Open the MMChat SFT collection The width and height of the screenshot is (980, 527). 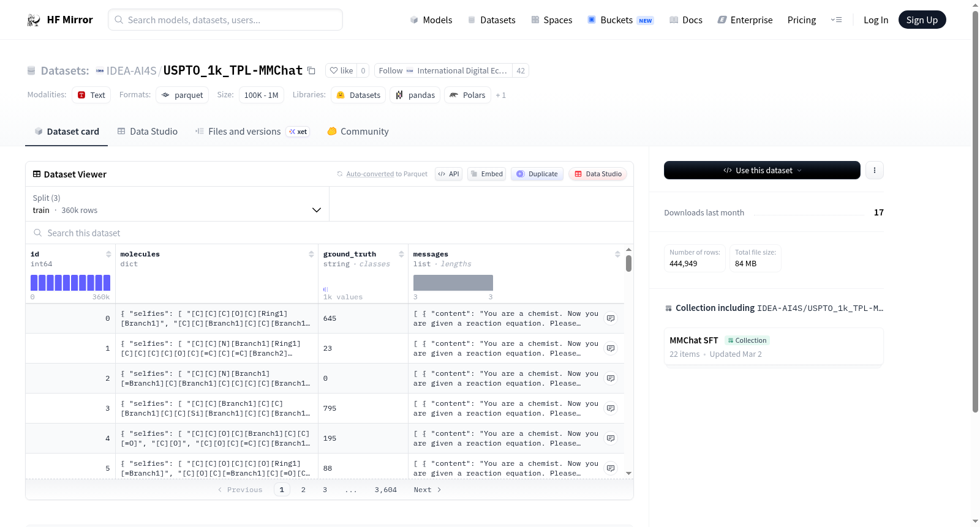tap(774, 346)
